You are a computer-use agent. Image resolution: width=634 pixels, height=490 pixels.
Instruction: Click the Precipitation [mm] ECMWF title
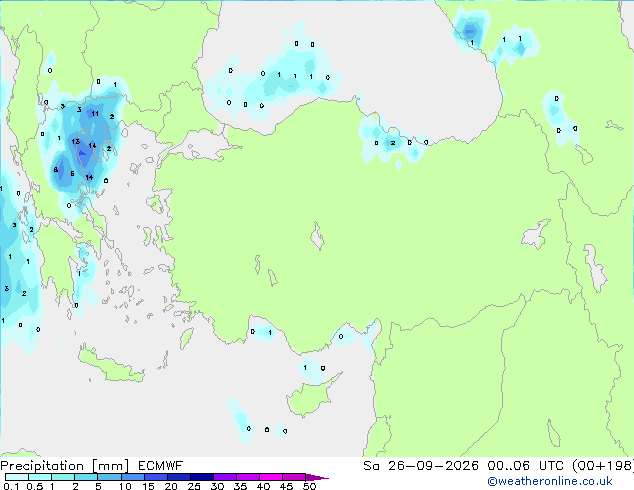click(92, 466)
